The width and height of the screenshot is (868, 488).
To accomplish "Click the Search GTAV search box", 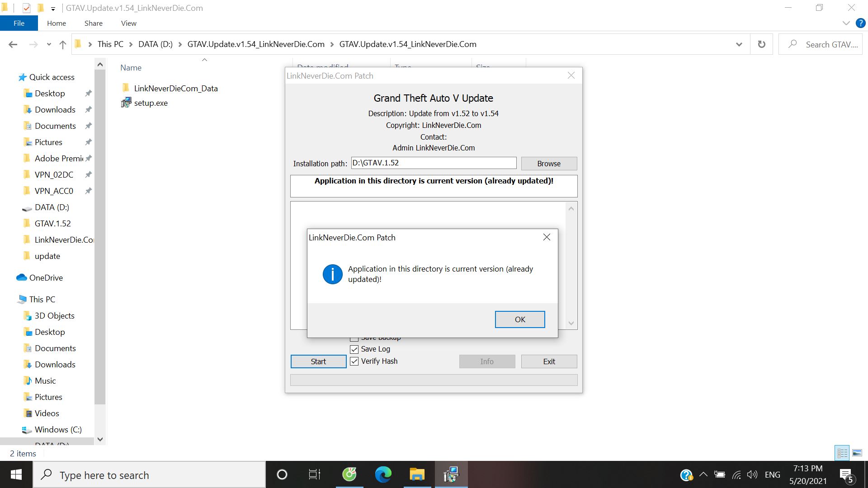I will 821,44.
